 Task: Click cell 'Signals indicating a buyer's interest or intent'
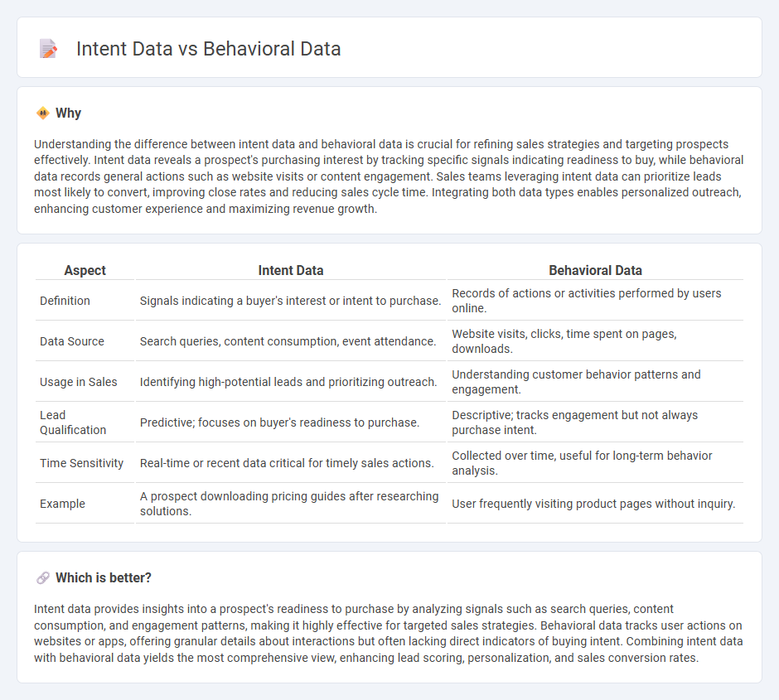tap(291, 301)
